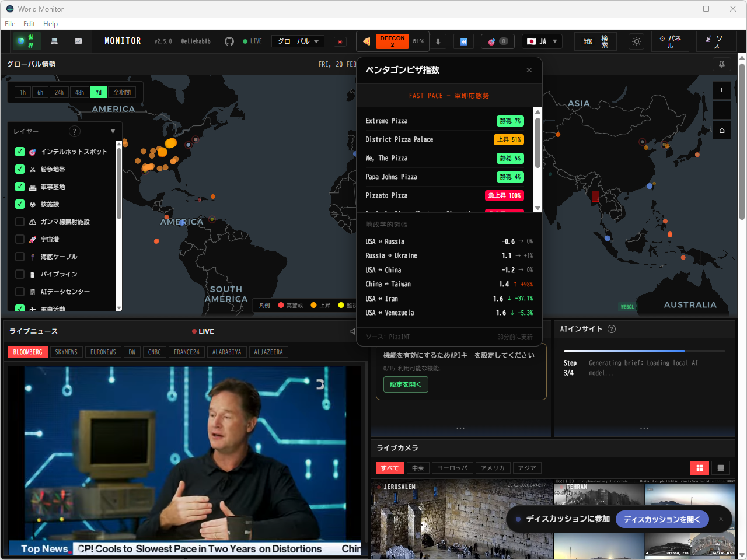Click the sun icon to switch theme
Image resolution: width=747 pixels, height=560 pixels.
636,41
